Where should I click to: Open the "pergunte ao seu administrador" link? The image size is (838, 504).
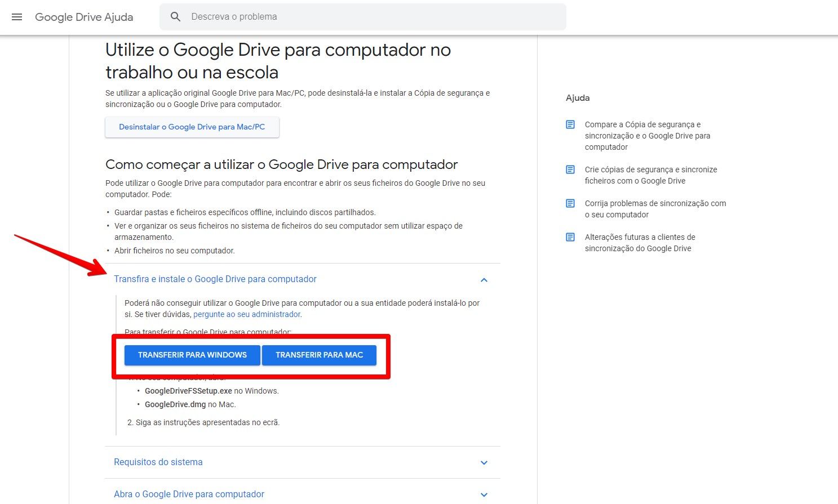[x=247, y=314]
